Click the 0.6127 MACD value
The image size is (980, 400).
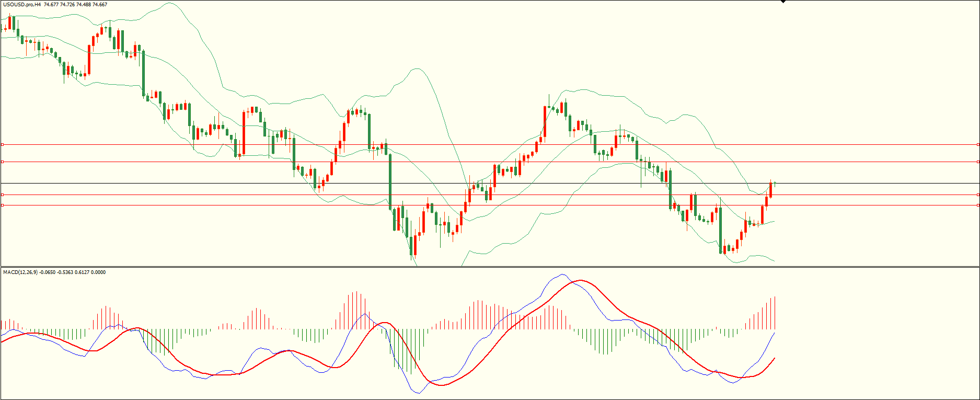pyautogui.click(x=82, y=272)
